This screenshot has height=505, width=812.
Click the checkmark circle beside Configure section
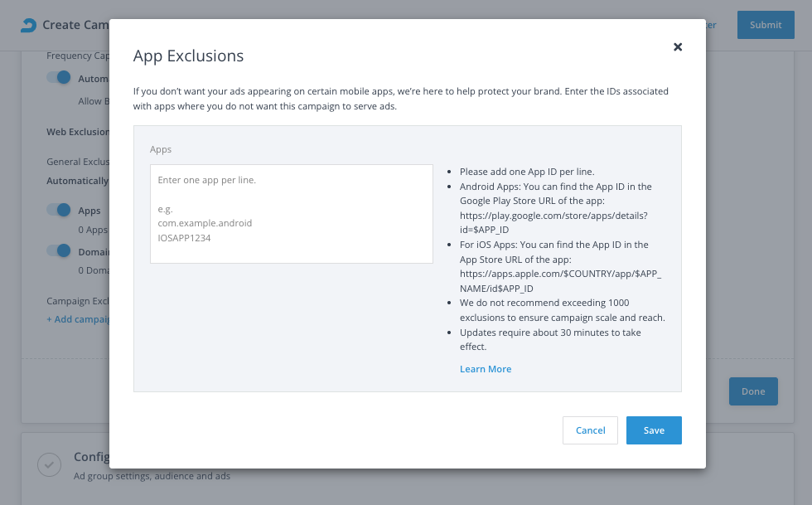pos(49,465)
